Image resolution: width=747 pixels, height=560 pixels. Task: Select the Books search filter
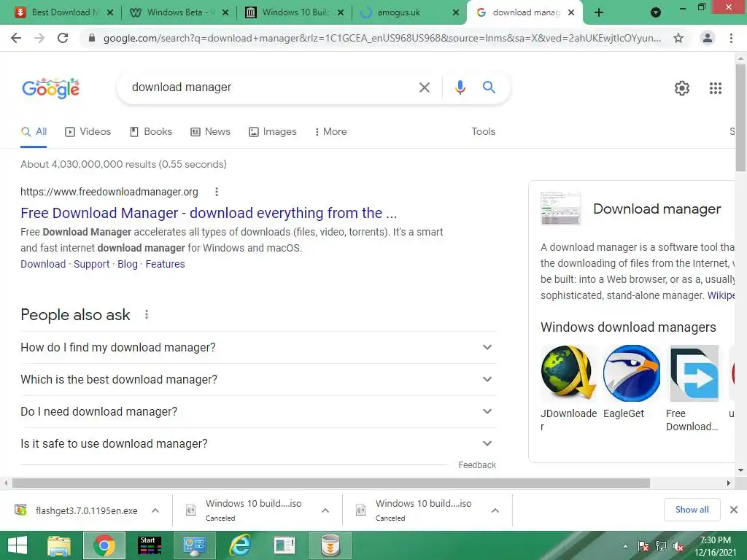tap(151, 132)
